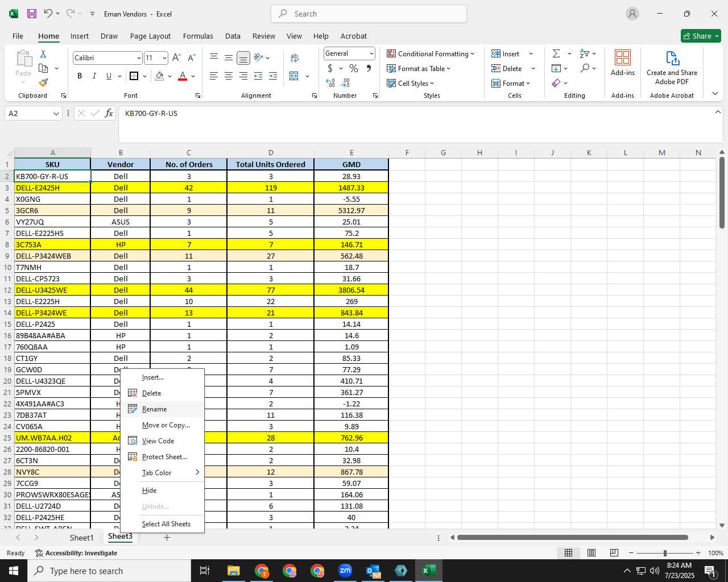Apply Comma Style number format

pos(369,68)
